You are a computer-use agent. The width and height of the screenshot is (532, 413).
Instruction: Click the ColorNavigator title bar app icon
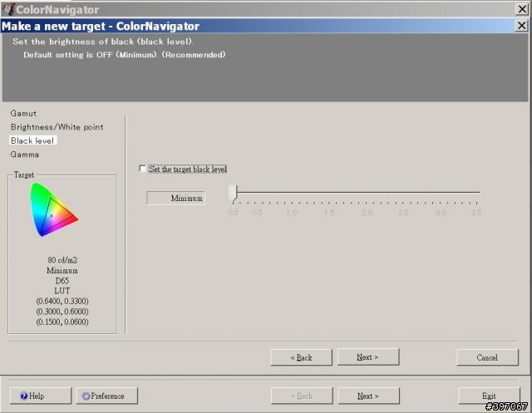click(8, 9)
